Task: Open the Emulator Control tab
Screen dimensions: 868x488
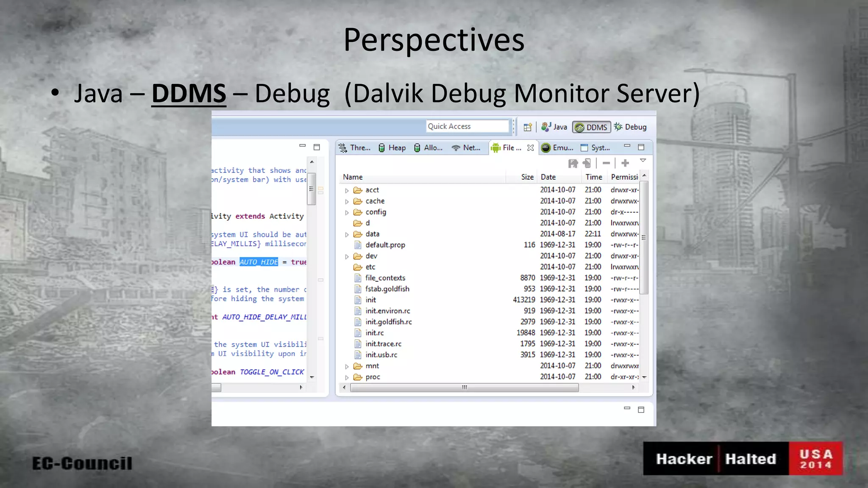Action: 557,148
